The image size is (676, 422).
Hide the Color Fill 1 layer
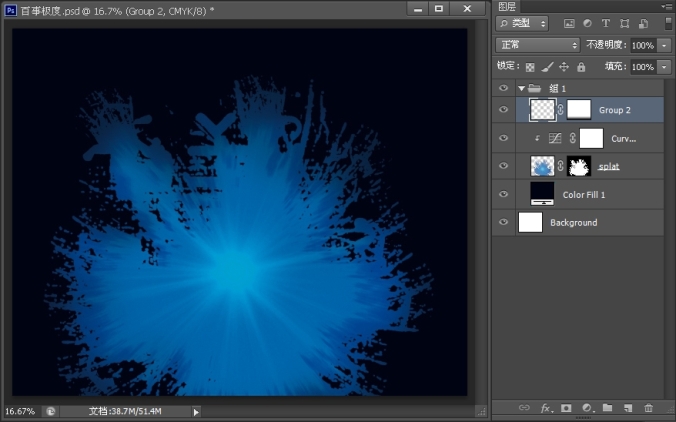[504, 194]
